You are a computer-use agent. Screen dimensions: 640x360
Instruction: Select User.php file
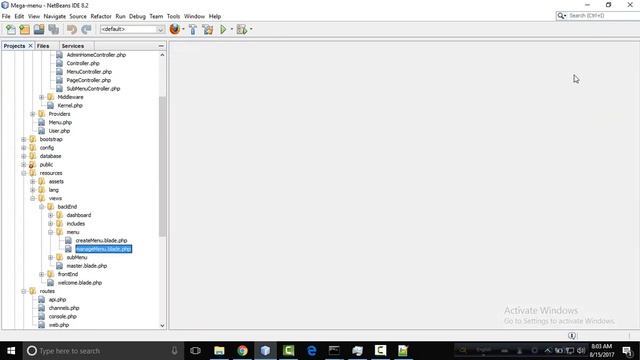[x=59, y=131]
